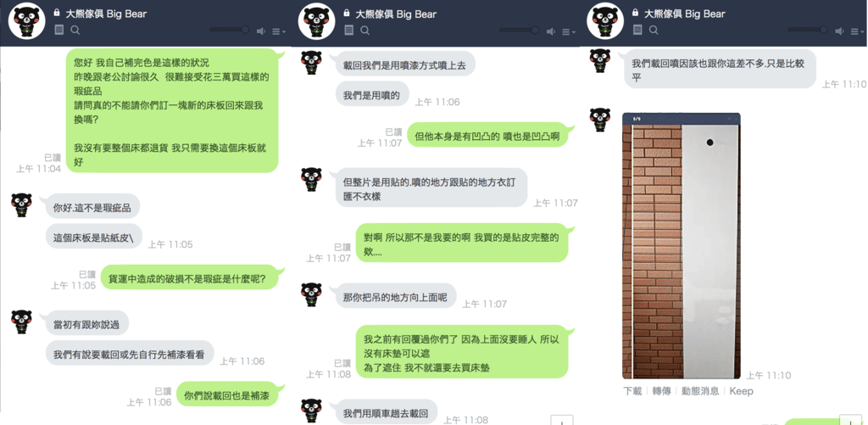Save the photo with the Keep link
This screenshot has width=868, height=425.
click(x=741, y=391)
